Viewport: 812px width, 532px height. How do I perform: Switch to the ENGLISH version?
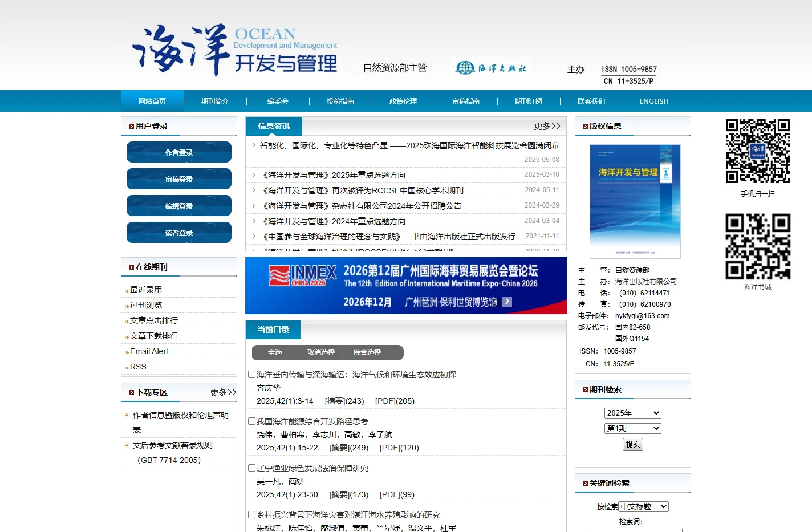[654, 101]
